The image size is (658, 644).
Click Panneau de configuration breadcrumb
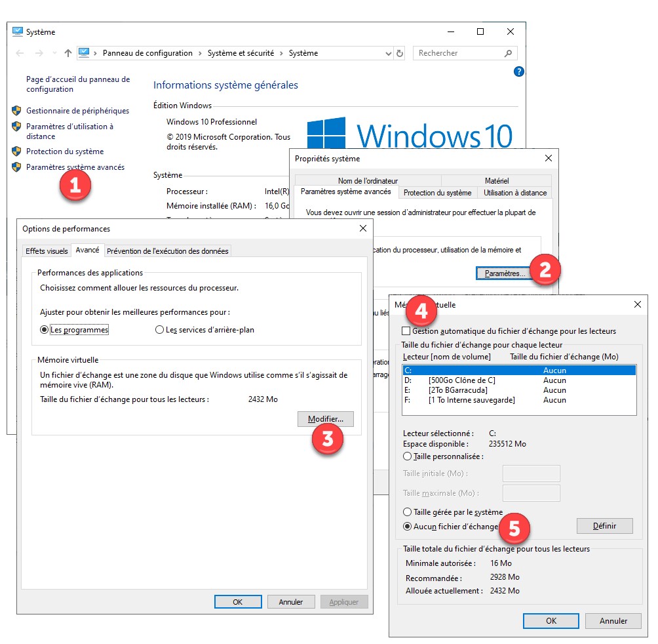coord(147,53)
